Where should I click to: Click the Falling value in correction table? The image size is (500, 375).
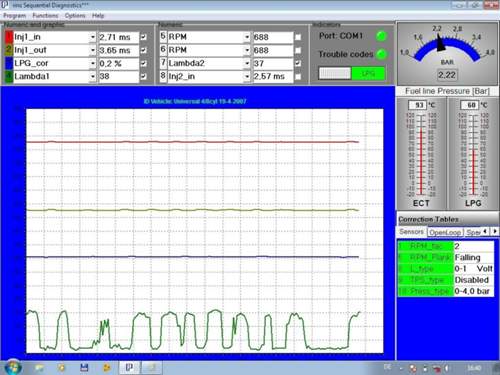pos(474,258)
